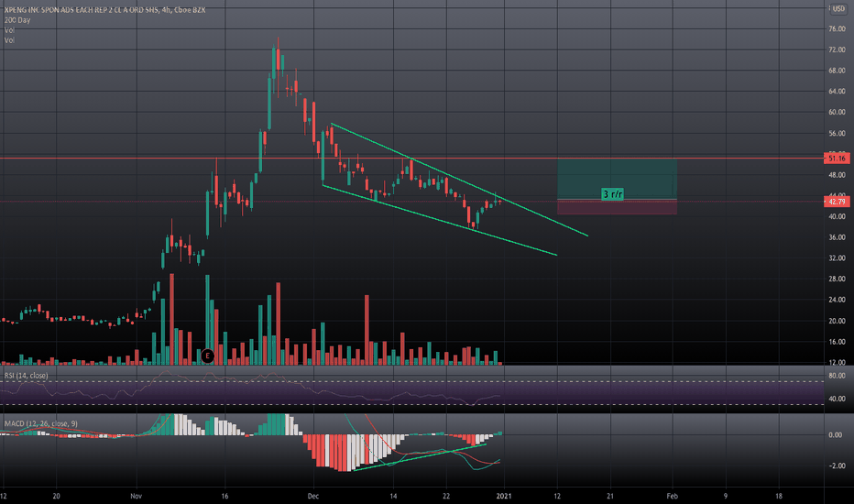Click the 40.00 RSI scale label
The image size is (854, 504).
click(x=837, y=399)
